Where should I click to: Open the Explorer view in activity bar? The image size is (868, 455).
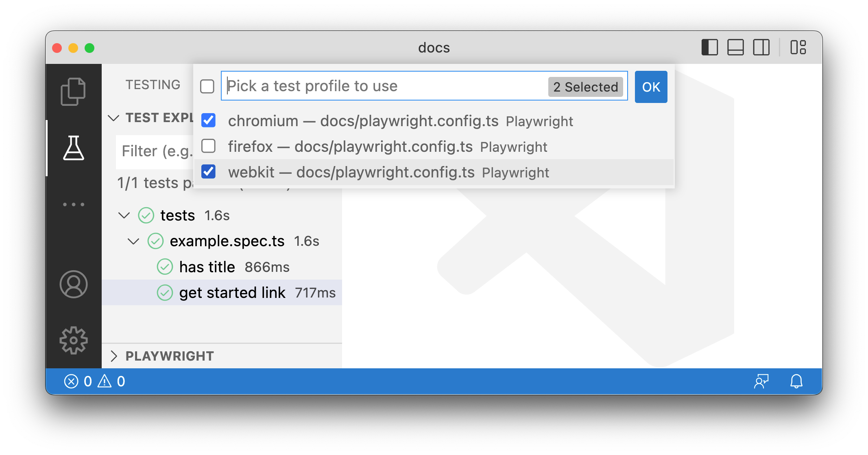coord(73,92)
